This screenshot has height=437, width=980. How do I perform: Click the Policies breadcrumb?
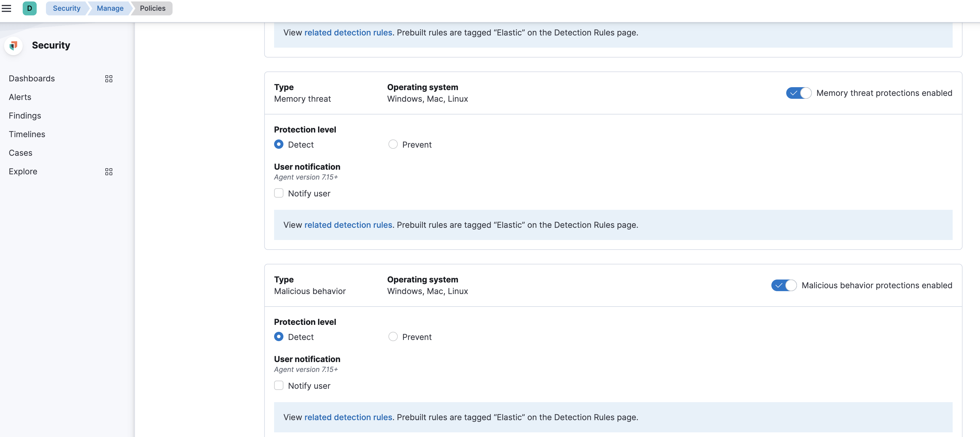pos(152,8)
